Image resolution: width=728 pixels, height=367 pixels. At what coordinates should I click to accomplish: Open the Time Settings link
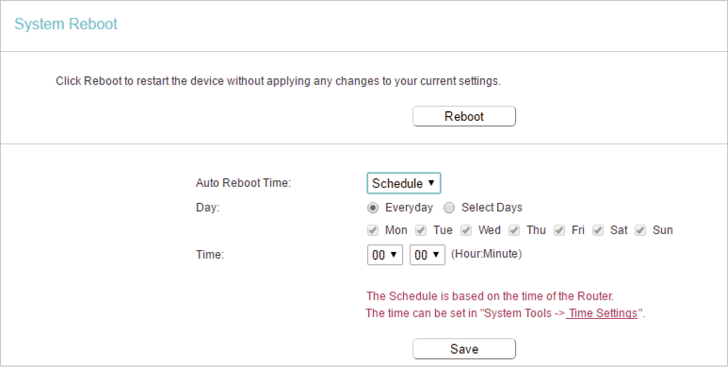[x=603, y=313]
